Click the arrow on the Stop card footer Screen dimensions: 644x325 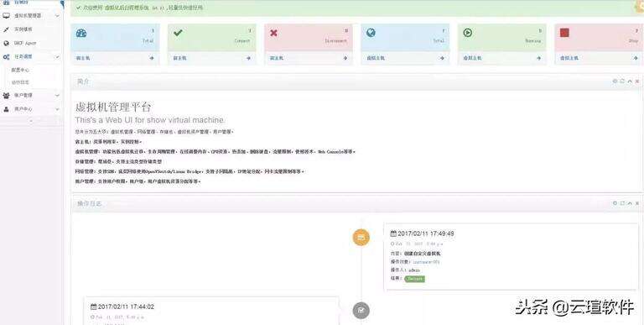pyautogui.click(x=636, y=58)
